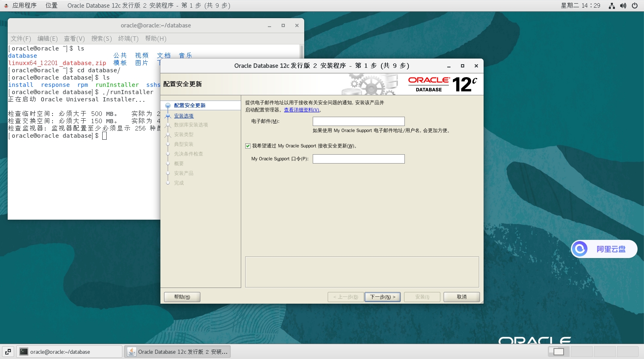Switch to Oracle Database 12c taskbar entry
The height and width of the screenshot is (359, 644).
tap(177, 352)
